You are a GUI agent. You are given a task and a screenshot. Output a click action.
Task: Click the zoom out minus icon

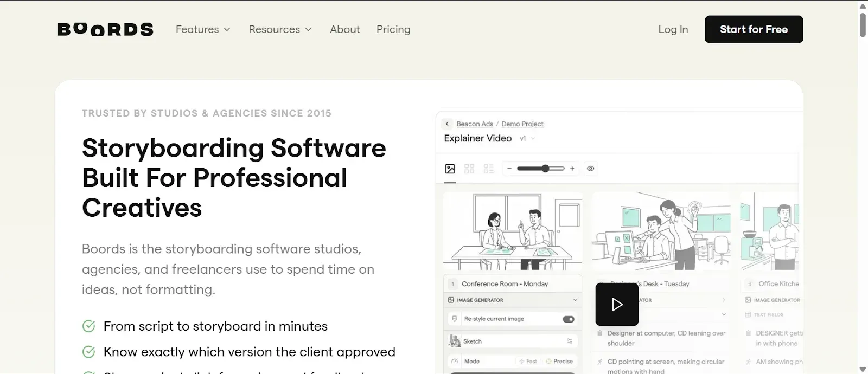(x=509, y=169)
